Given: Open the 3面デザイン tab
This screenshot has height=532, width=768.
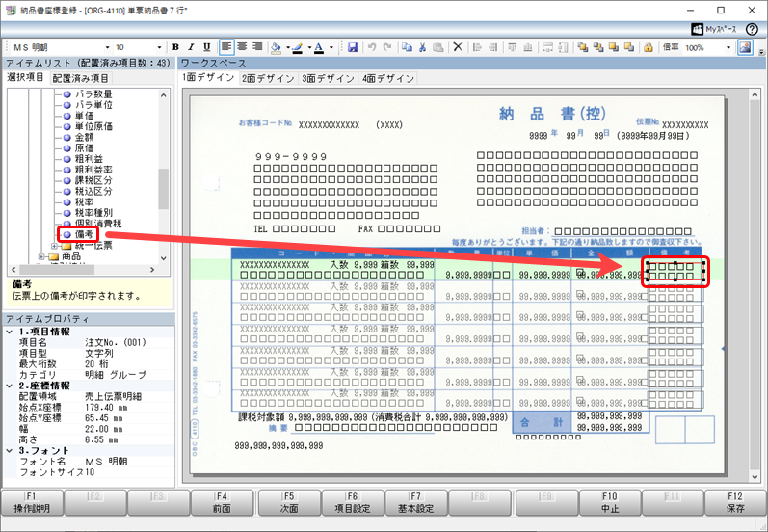Looking at the screenshot, I should (x=328, y=78).
